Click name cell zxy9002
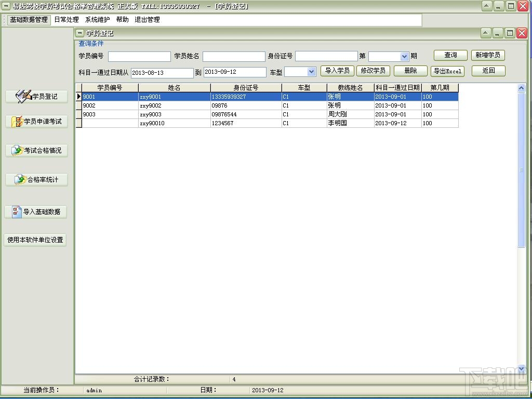 [x=175, y=105]
